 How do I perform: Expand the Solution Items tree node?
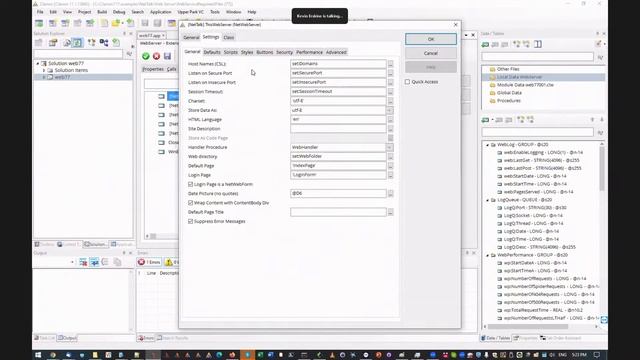click(x=44, y=70)
